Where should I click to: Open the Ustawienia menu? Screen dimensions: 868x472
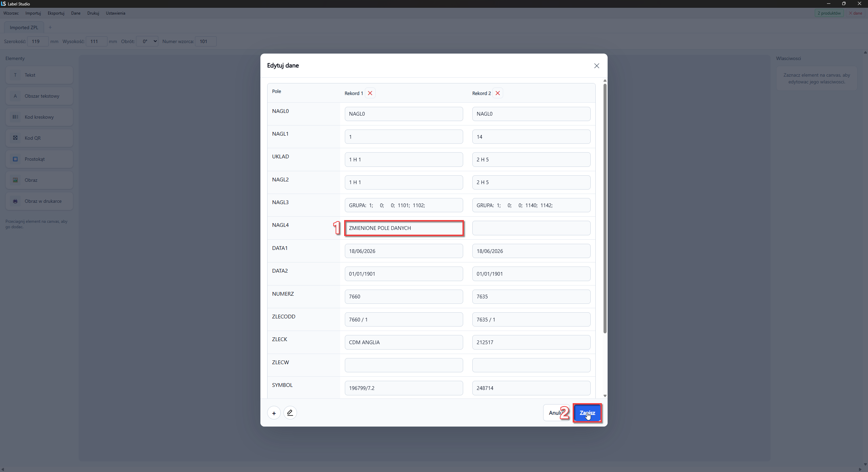116,13
